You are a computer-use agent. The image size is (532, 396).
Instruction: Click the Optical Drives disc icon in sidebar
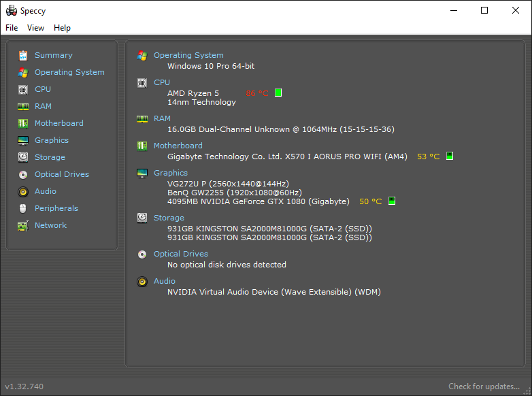pos(23,174)
